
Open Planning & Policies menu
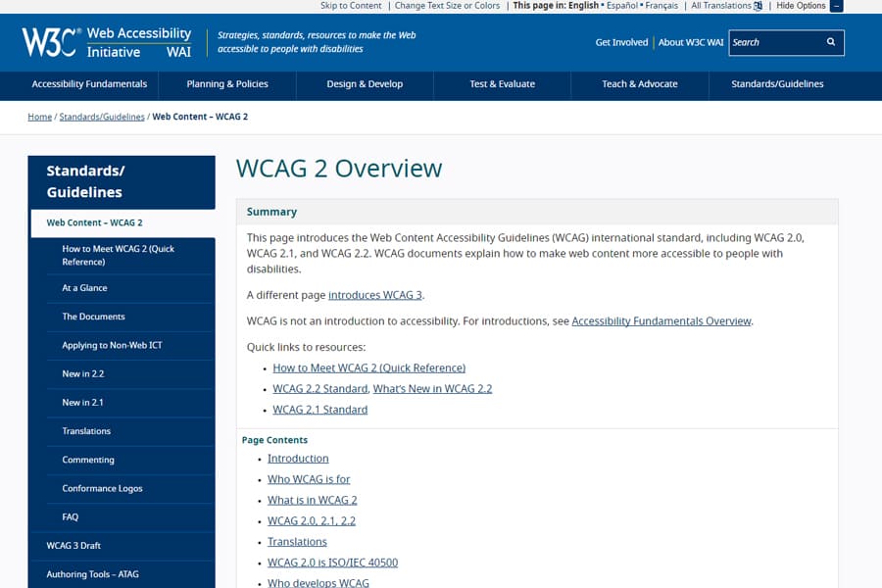[227, 84]
